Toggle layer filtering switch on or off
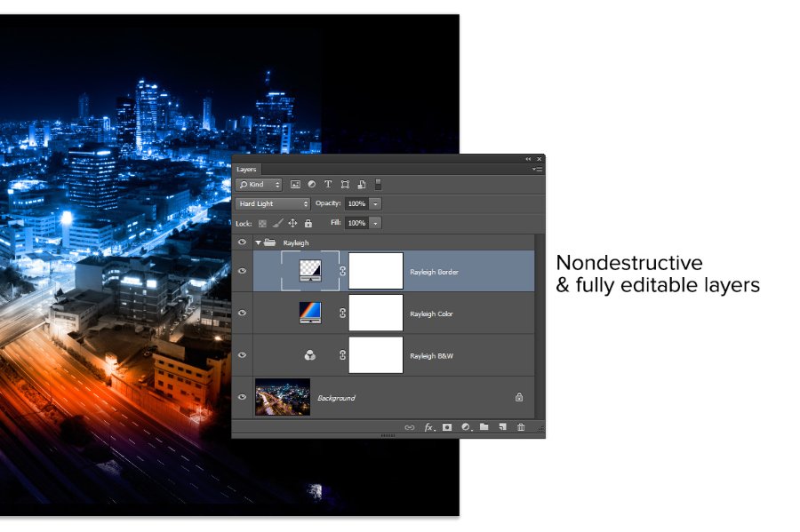800x532 pixels. click(x=378, y=185)
